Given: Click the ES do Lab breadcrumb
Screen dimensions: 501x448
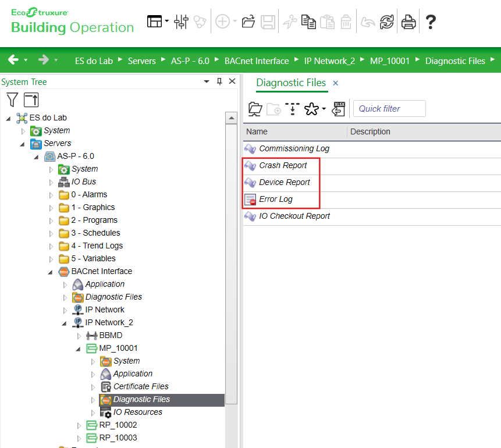Looking at the screenshot, I should (94, 61).
